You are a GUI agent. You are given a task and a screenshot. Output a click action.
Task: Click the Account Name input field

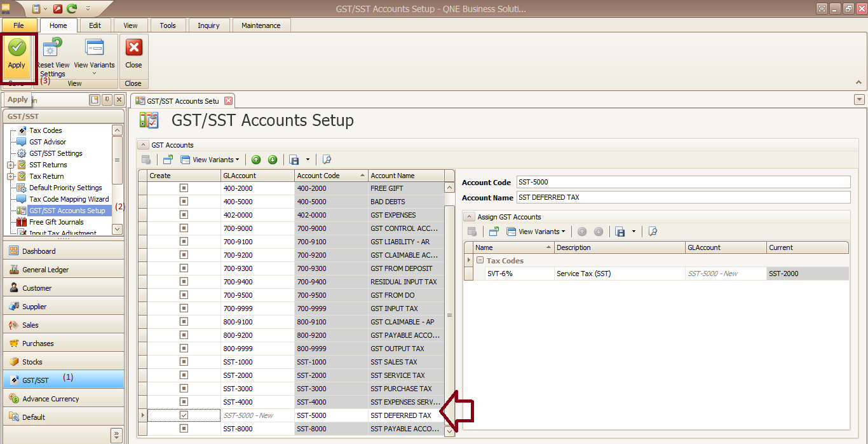coord(683,197)
